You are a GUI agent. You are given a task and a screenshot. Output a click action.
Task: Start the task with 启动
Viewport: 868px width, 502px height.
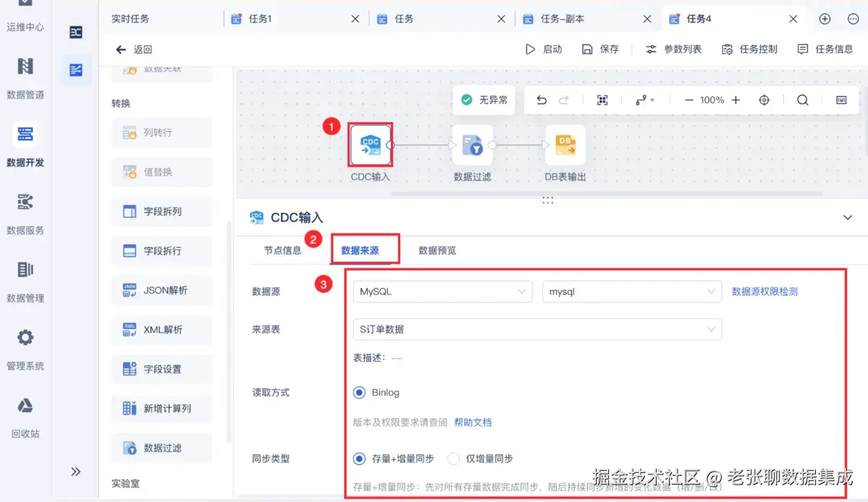pyautogui.click(x=543, y=49)
